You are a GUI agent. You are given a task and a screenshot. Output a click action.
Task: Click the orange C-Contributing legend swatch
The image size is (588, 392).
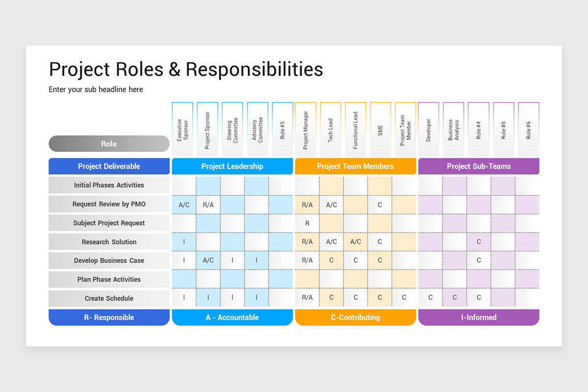point(355,318)
